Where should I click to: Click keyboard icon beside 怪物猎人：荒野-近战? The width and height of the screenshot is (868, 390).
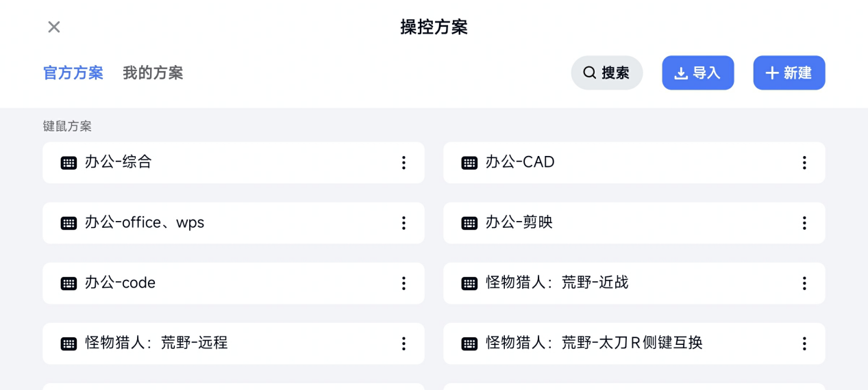click(x=469, y=283)
